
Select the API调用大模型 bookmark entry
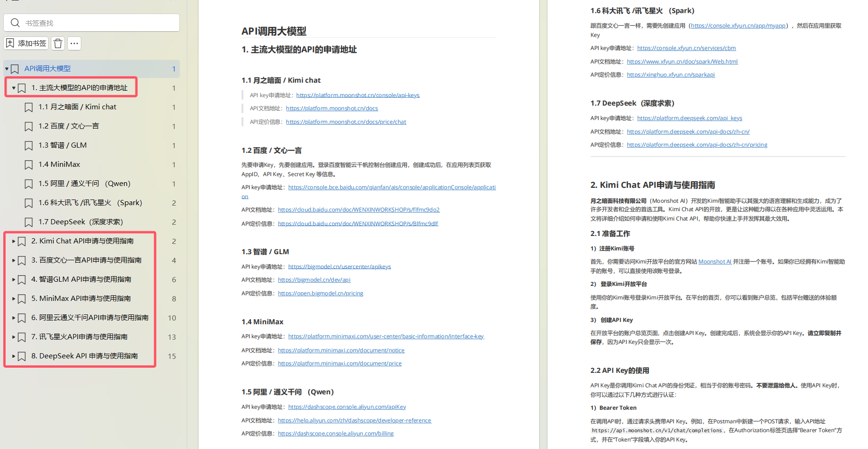coord(92,69)
